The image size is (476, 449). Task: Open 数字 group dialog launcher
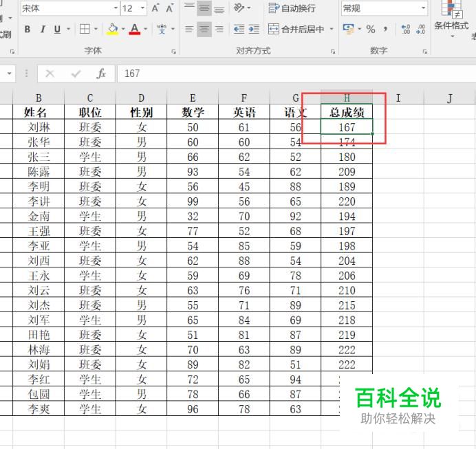pyautogui.click(x=424, y=52)
